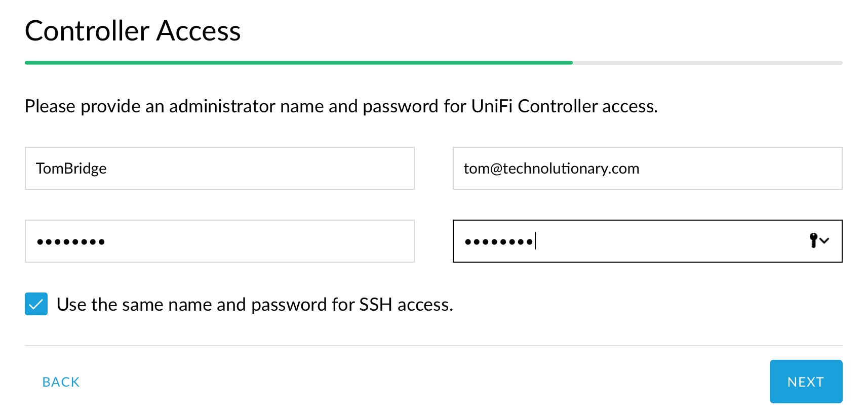Click the divider line above BACK
The height and width of the screenshot is (419, 868).
[433, 346]
